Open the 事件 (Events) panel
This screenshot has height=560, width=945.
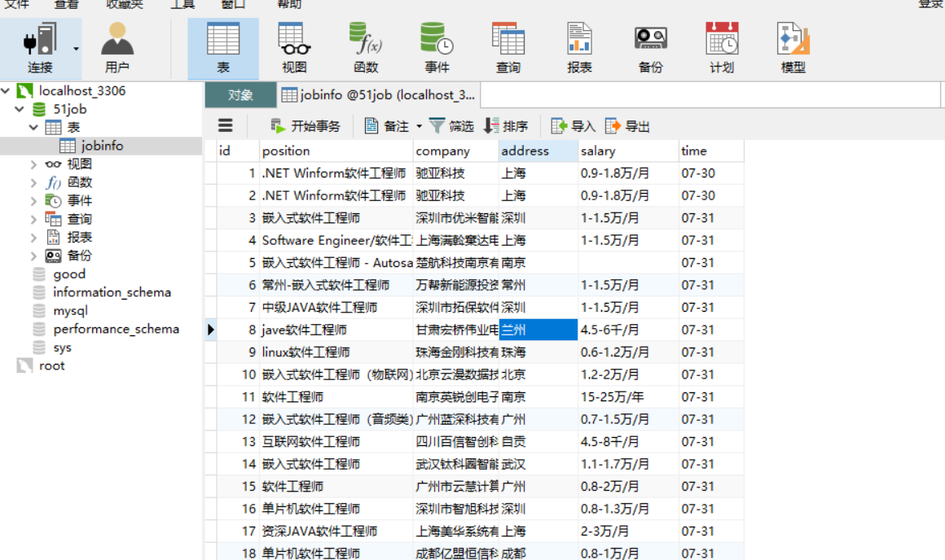(437, 47)
